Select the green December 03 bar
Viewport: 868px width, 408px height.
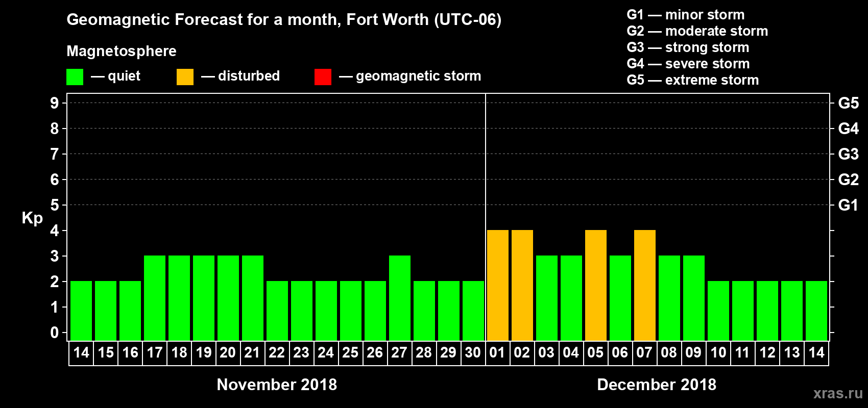tap(547, 298)
